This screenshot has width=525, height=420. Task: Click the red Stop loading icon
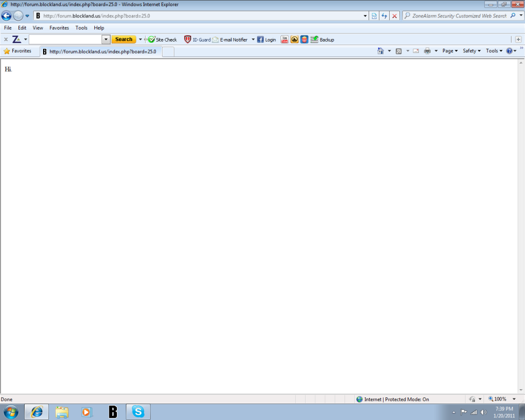tap(394, 16)
